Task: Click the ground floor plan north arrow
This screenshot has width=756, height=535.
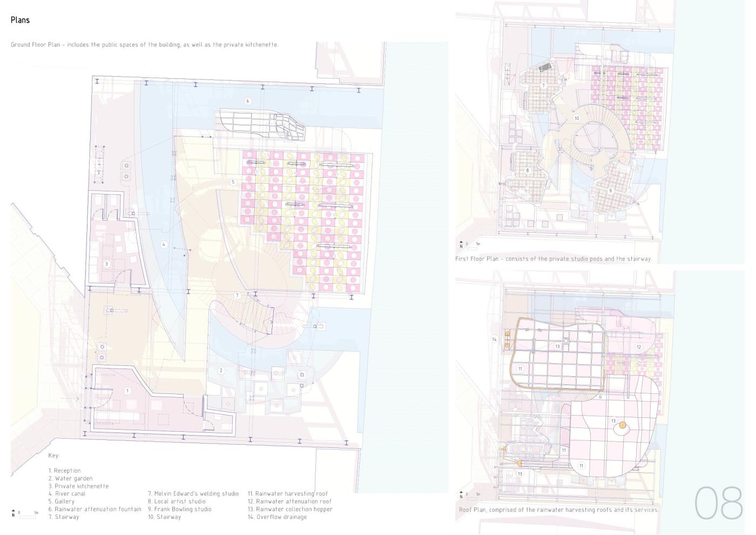Action: 13,513
